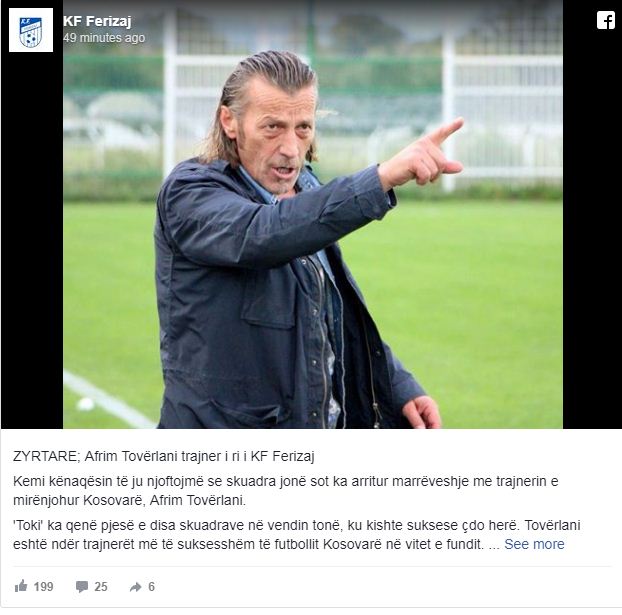Click the Facebook logo icon
The image size is (622, 615).
click(x=606, y=20)
